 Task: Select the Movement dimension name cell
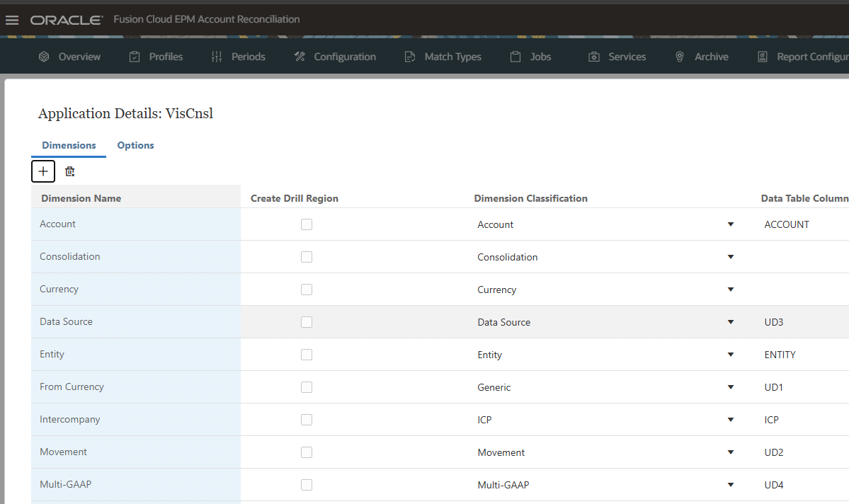[136, 452]
